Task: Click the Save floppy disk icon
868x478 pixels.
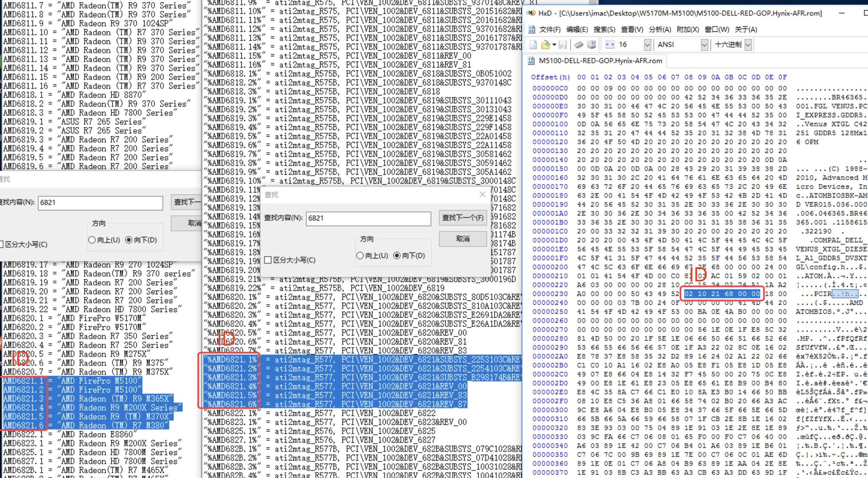Action: 563,45
